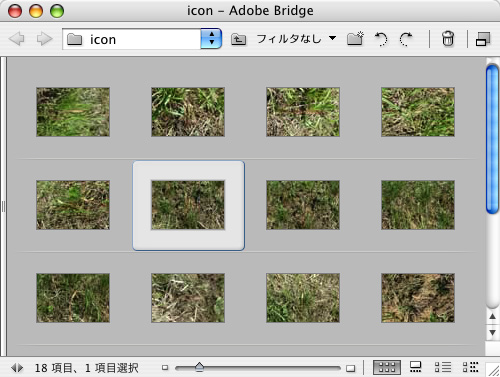Select first thumbnail in bottom row
The width and height of the screenshot is (500, 377).
[73, 298]
